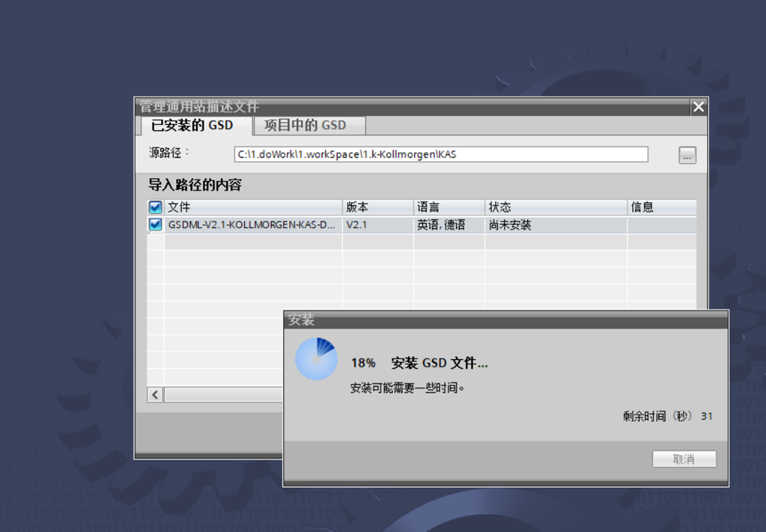
Task: Click the circular install progress indicator
Action: pyautogui.click(x=316, y=360)
